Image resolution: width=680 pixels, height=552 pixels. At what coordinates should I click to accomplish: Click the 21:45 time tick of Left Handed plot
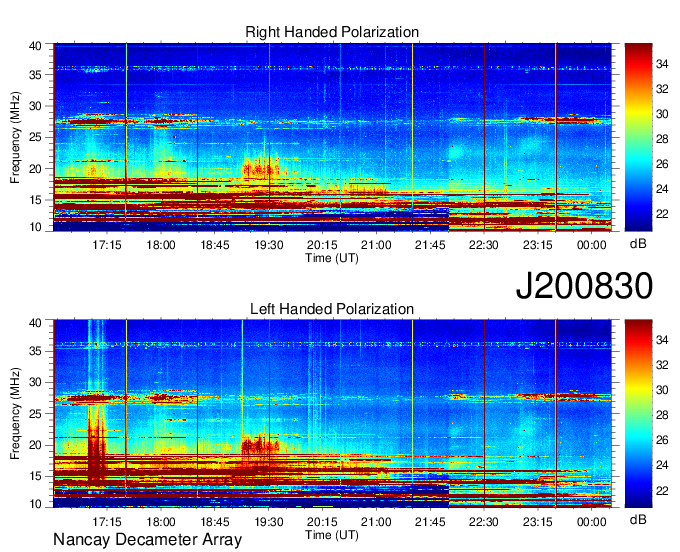point(430,522)
